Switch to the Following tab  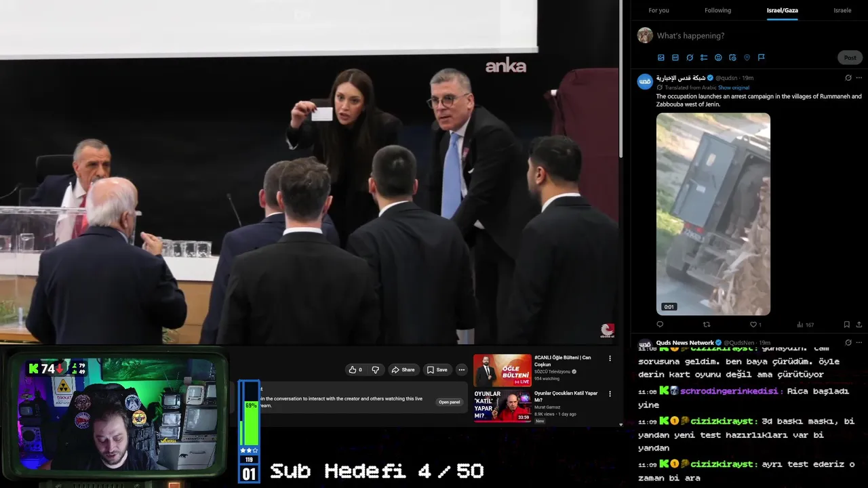(x=717, y=10)
